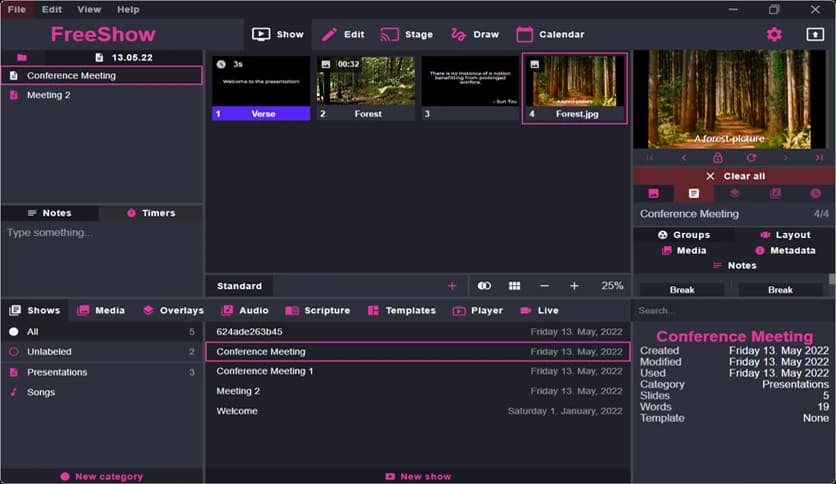The image size is (836, 484).
Task: Click the first Break group button
Action: (x=682, y=290)
